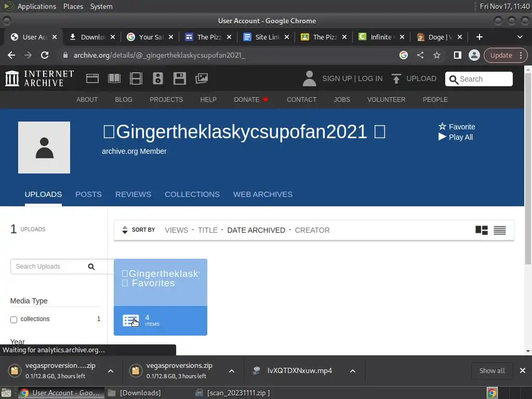Image resolution: width=532 pixels, height=399 pixels.
Task: Select the Uploads tab
Action: [43, 194]
